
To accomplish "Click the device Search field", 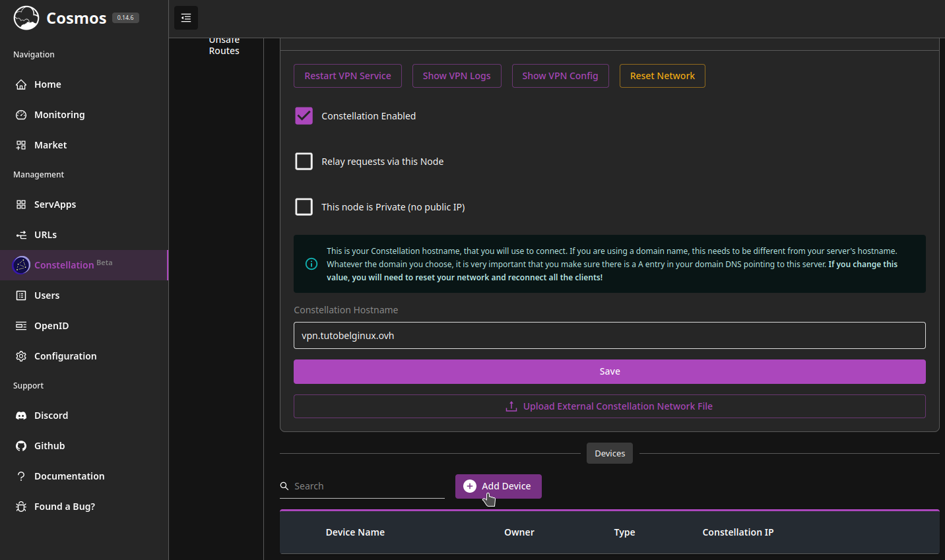I will pos(362,486).
